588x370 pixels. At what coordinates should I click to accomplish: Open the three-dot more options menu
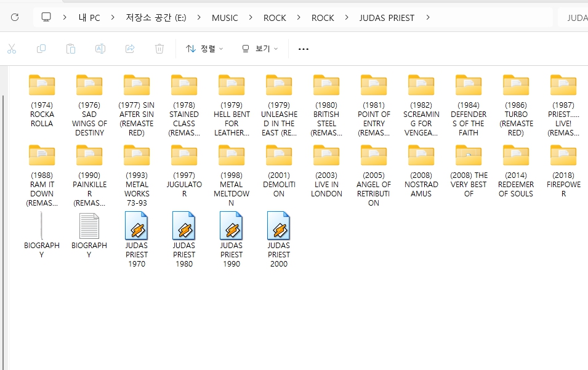[x=304, y=49]
